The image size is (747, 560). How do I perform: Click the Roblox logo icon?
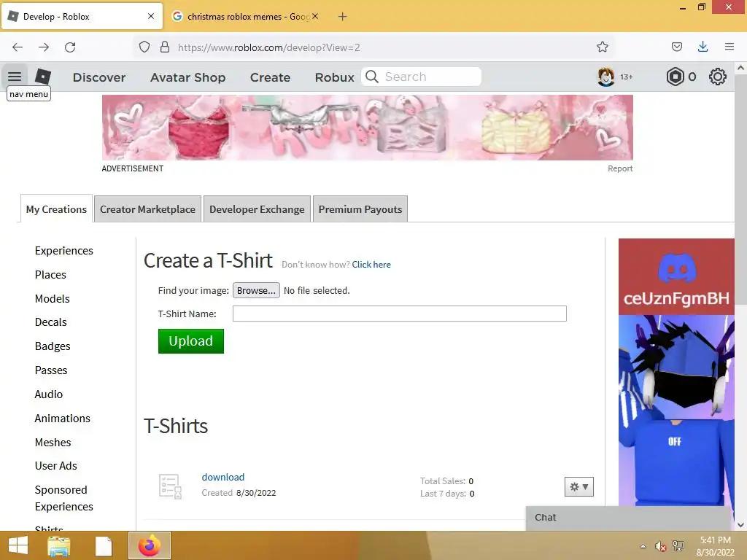coord(43,76)
